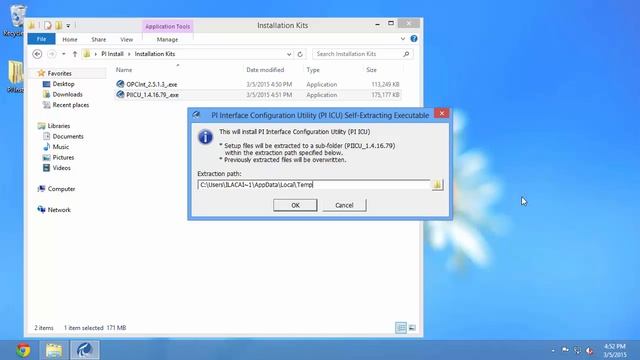Close the PI ICU extractor dialog

click(442, 113)
